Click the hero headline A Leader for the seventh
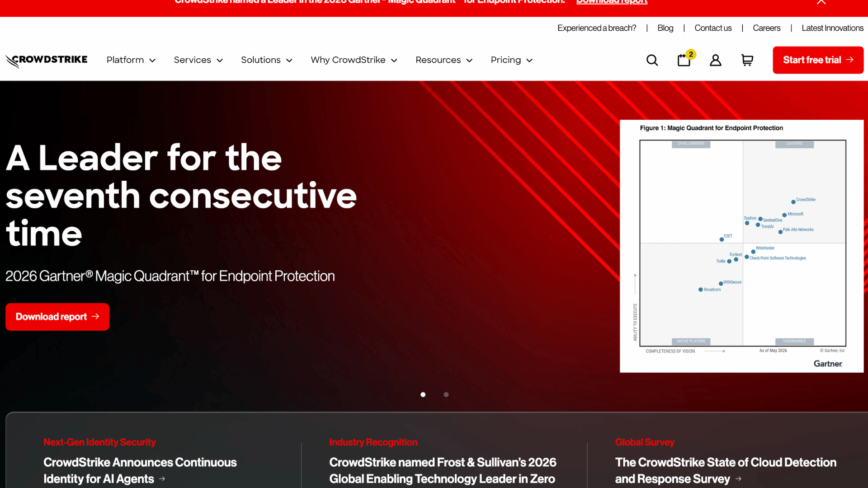The width and height of the screenshot is (868, 488). click(x=181, y=195)
